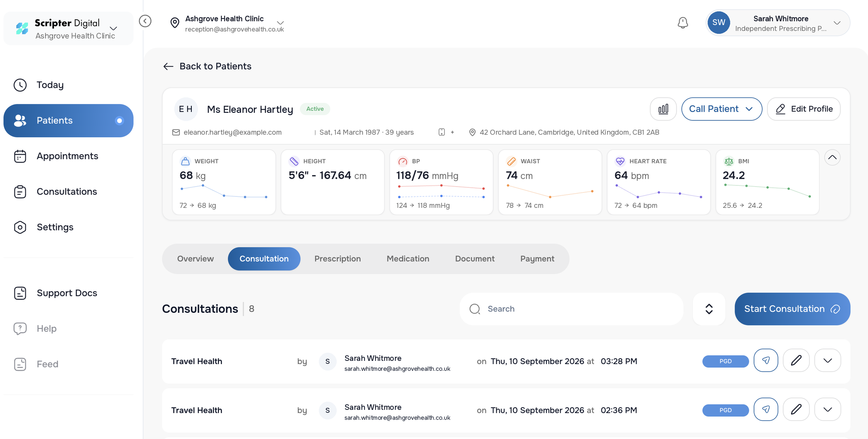The width and height of the screenshot is (868, 439).
Task: Click the consultations Search field
Action: (x=571, y=309)
